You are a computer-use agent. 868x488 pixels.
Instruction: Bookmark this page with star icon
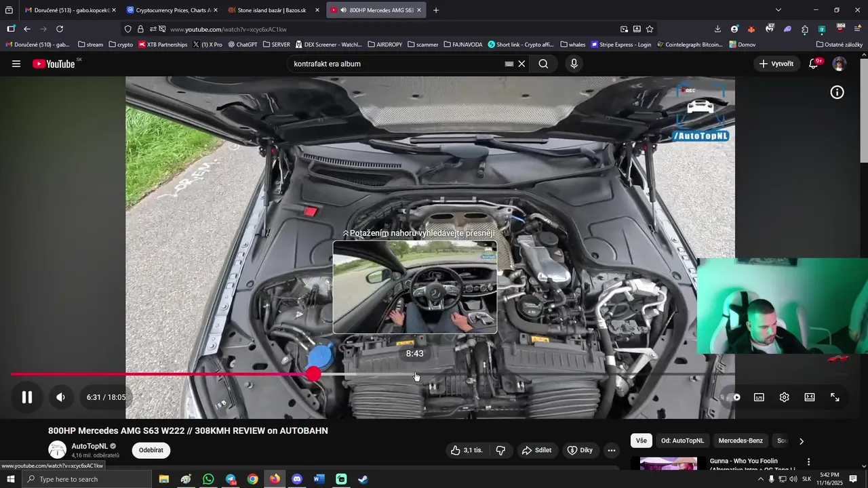pos(650,29)
